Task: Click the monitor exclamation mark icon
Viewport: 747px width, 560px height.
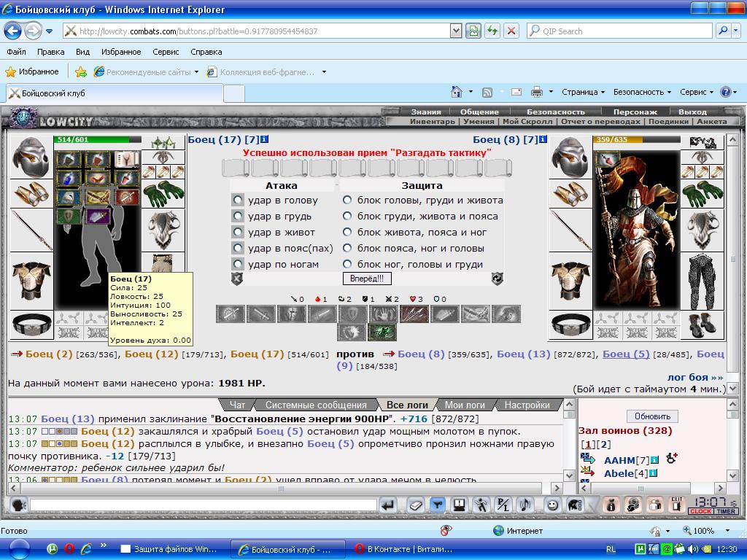Action: (x=460, y=505)
